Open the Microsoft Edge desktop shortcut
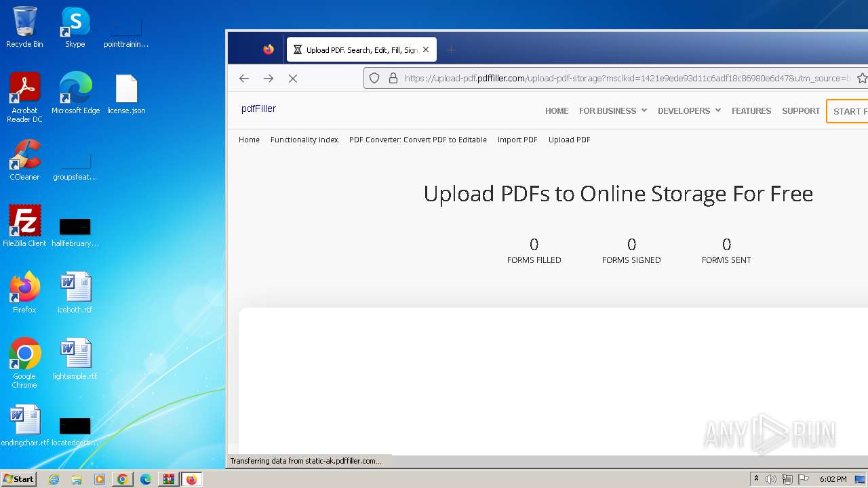Image resolution: width=868 pixels, height=488 pixels. pyautogui.click(x=75, y=94)
